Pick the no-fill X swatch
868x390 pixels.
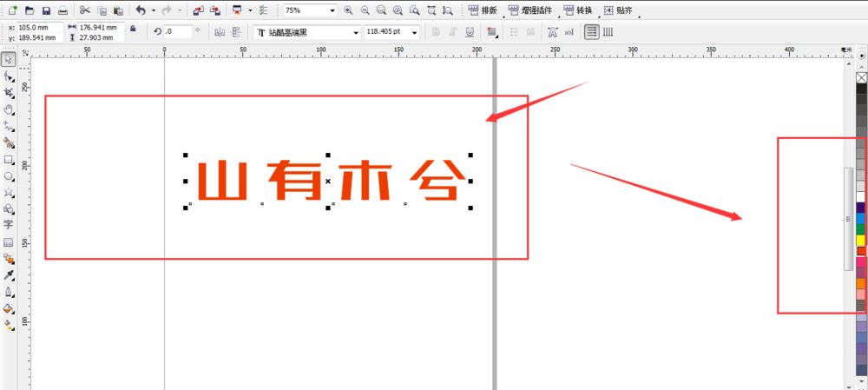(x=861, y=77)
